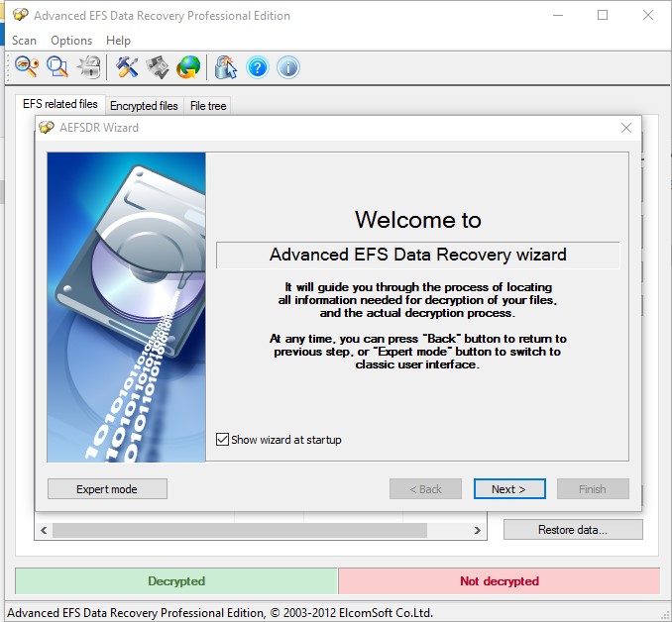Click the scan for encrypted files magnifier icon
Screen dimensions: 672x622
click(57, 67)
